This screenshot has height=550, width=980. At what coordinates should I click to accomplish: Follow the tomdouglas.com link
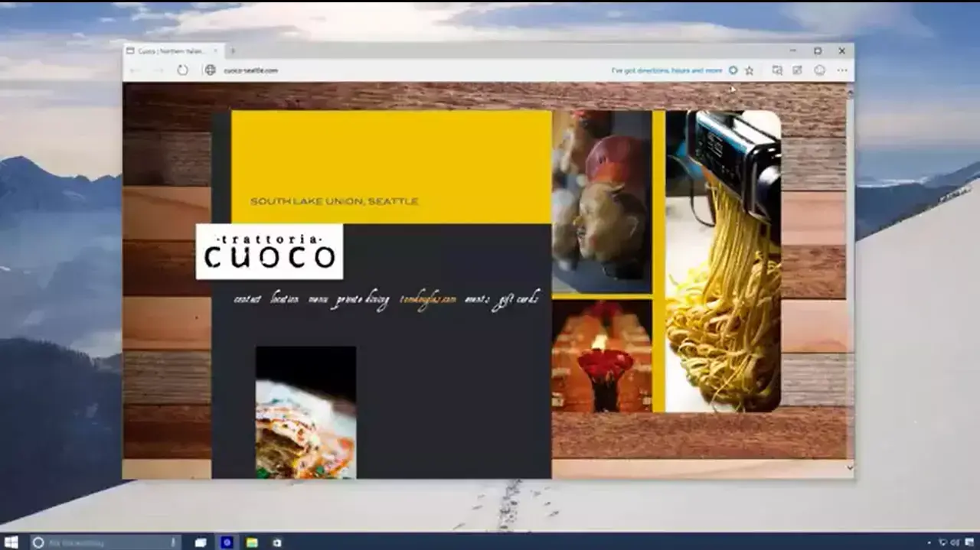coord(428,300)
